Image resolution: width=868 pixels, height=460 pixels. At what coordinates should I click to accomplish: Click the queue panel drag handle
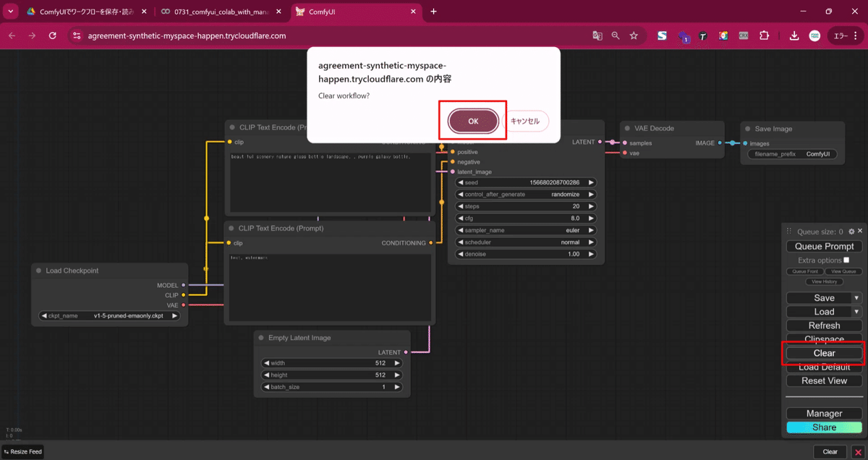[790, 231]
